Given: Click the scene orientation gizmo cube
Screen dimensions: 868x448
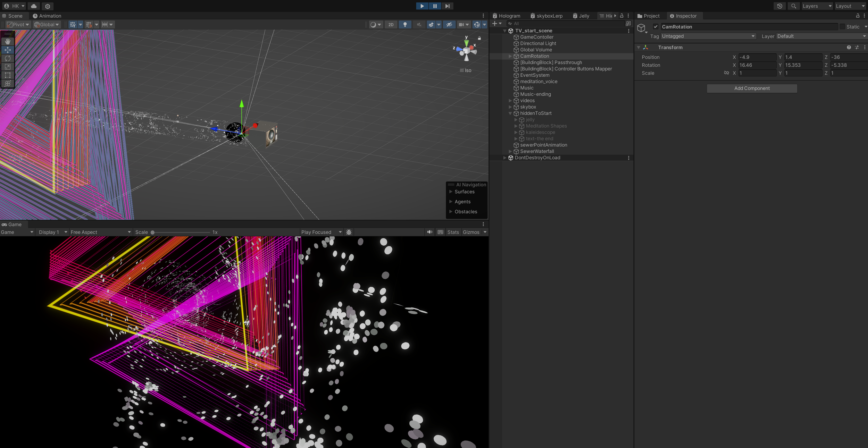Looking at the screenshot, I should [x=466, y=51].
